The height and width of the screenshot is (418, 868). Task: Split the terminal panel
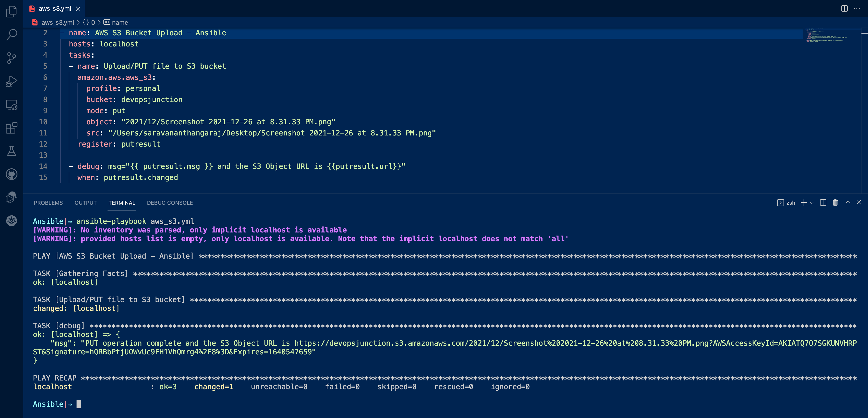pyautogui.click(x=823, y=203)
